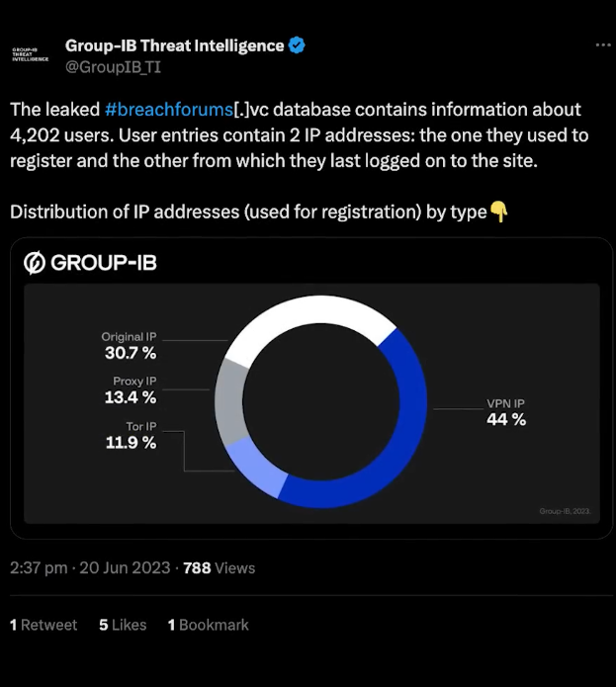Show the 5 Likes list
Screen dimensions: 616x687
click(123, 625)
